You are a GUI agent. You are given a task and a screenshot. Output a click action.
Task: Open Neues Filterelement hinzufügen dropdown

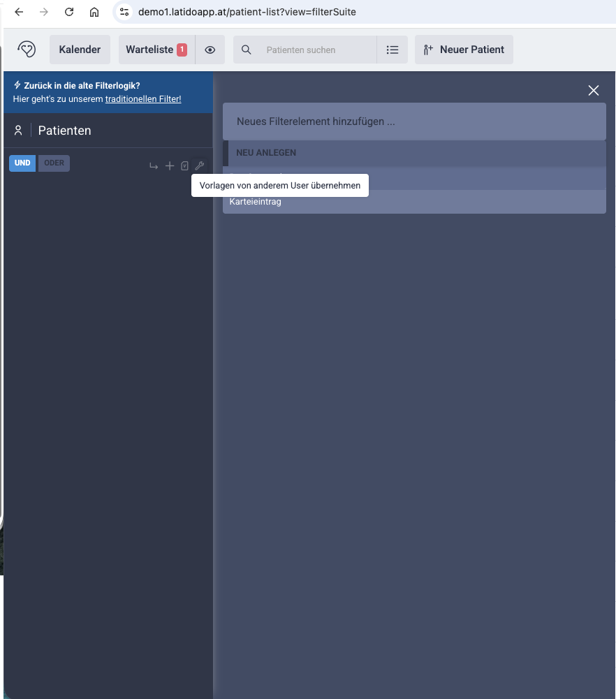(x=414, y=122)
